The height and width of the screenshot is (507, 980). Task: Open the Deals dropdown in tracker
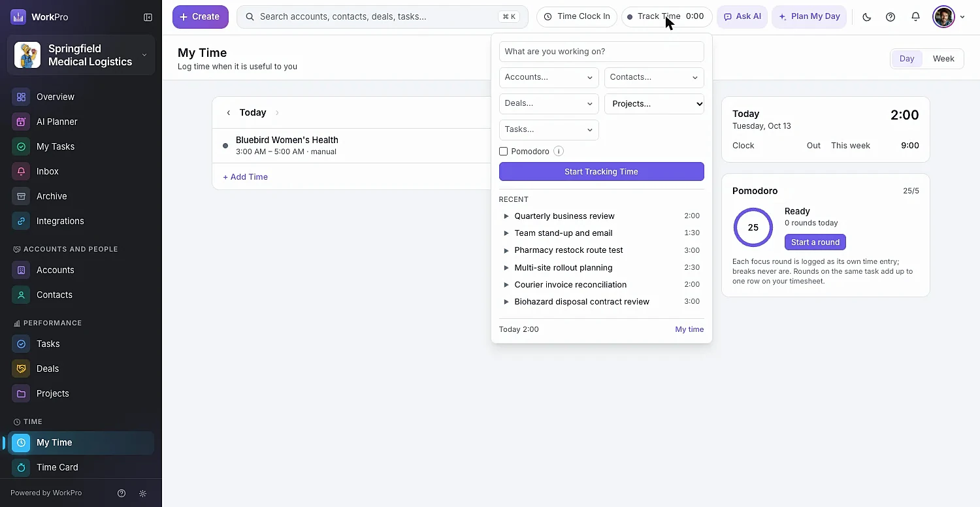(549, 103)
